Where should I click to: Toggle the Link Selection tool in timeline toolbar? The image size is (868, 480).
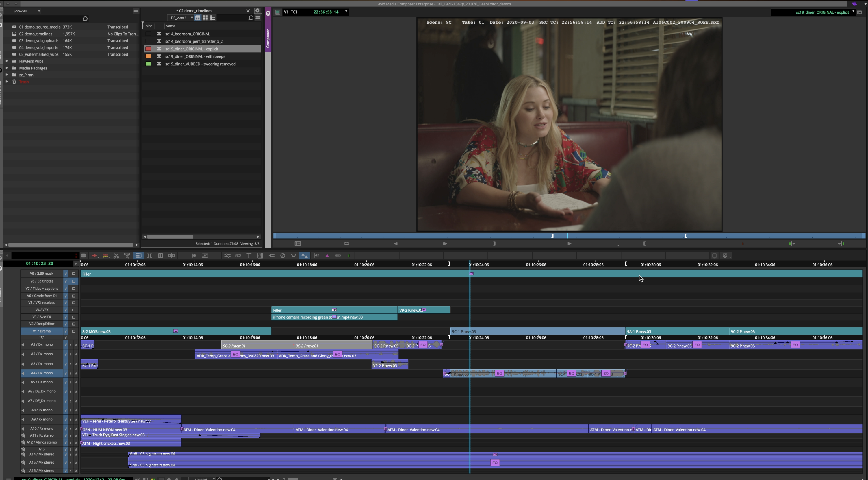[138, 256]
